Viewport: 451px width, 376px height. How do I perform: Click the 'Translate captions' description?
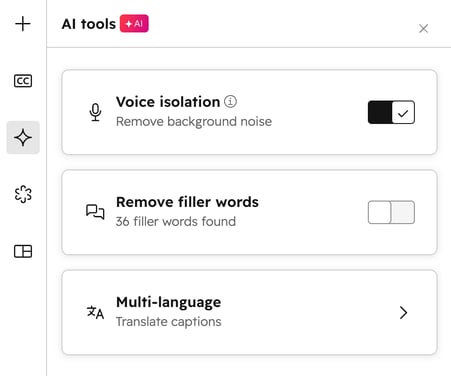click(x=168, y=322)
